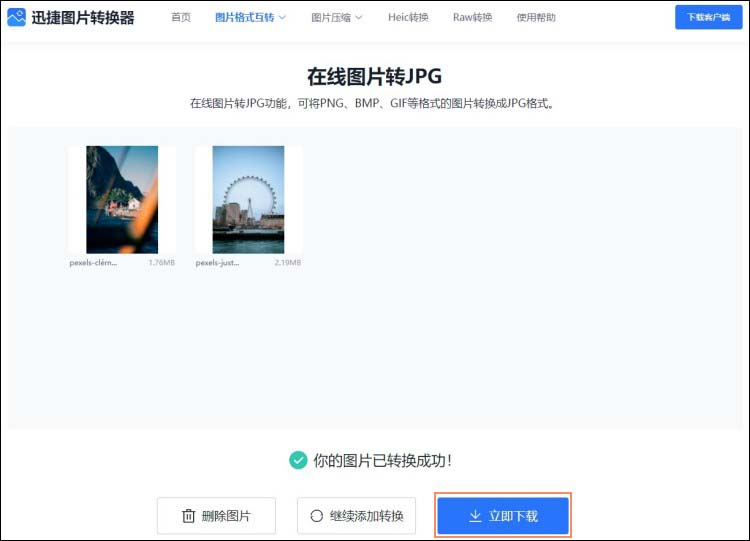Click the 1.76MB file size label

(162, 263)
